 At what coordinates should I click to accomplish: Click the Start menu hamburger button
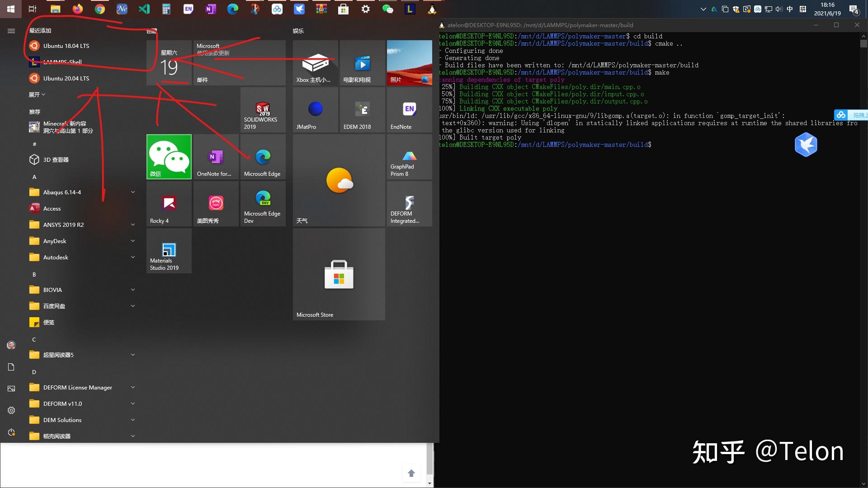coord(11,31)
